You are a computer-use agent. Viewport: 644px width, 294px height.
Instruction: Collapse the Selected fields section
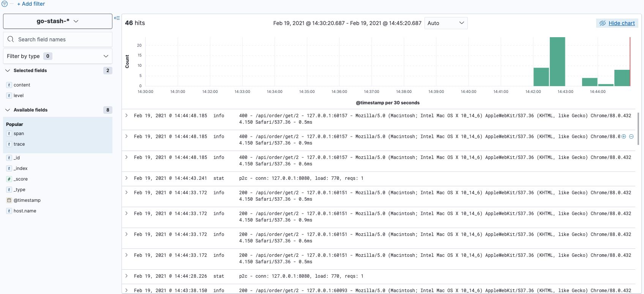click(8, 71)
